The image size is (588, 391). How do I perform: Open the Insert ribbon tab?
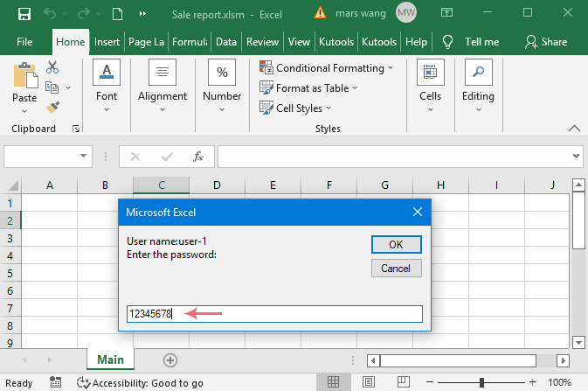(x=107, y=41)
